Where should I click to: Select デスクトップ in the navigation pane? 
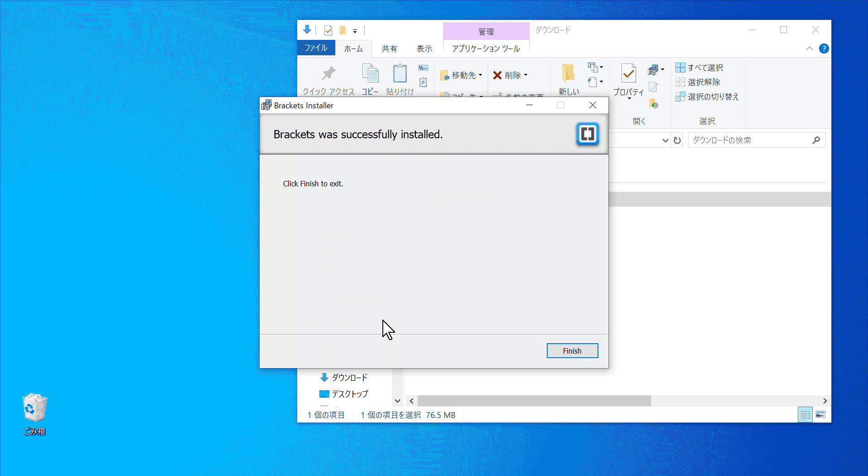click(344, 394)
